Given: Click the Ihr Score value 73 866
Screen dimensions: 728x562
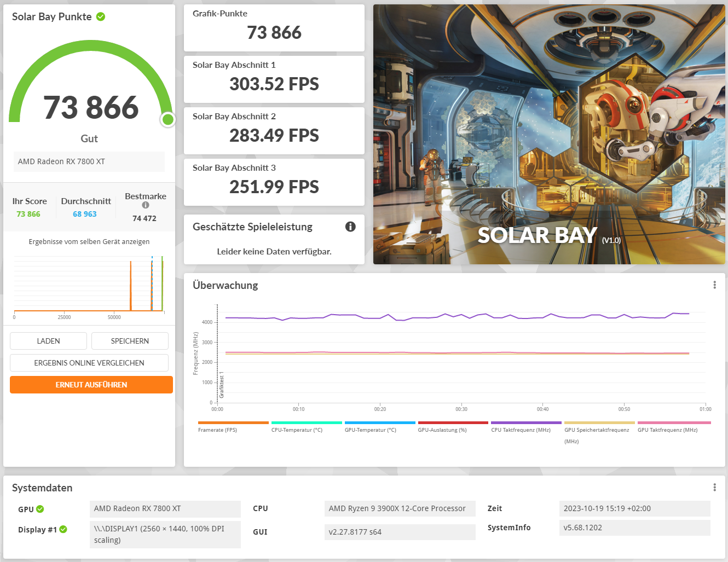Looking at the screenshot, I should 28,214.
